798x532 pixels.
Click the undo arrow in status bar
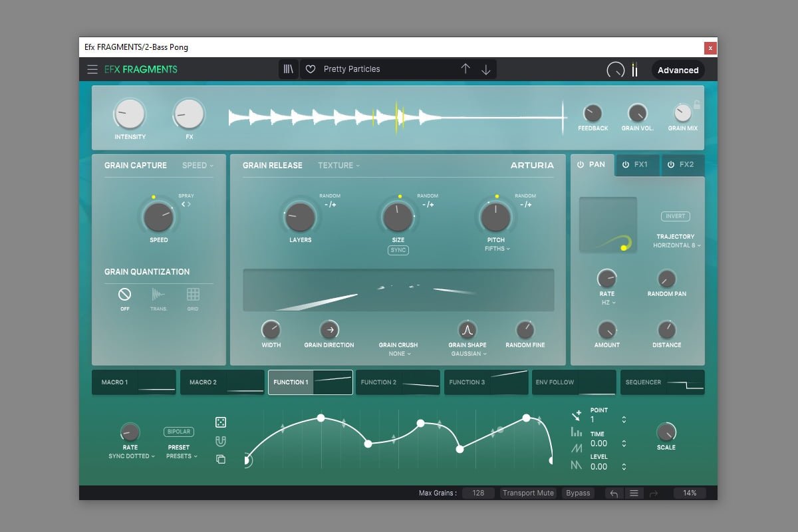tap(614, 493)
